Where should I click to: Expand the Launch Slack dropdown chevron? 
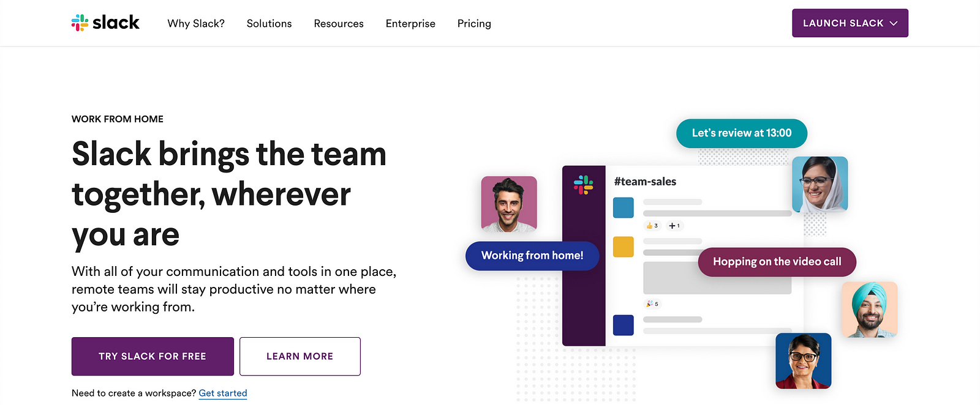point(894,23)
